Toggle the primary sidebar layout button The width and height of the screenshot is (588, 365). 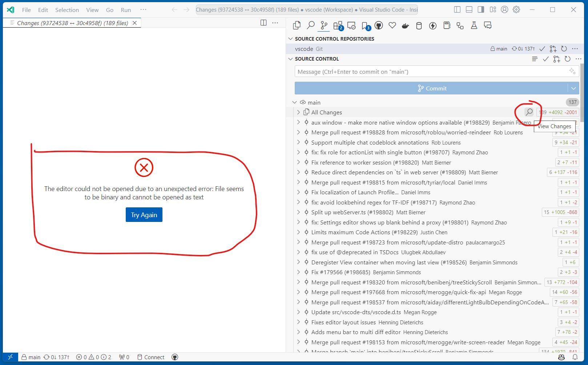click(457, 9)
